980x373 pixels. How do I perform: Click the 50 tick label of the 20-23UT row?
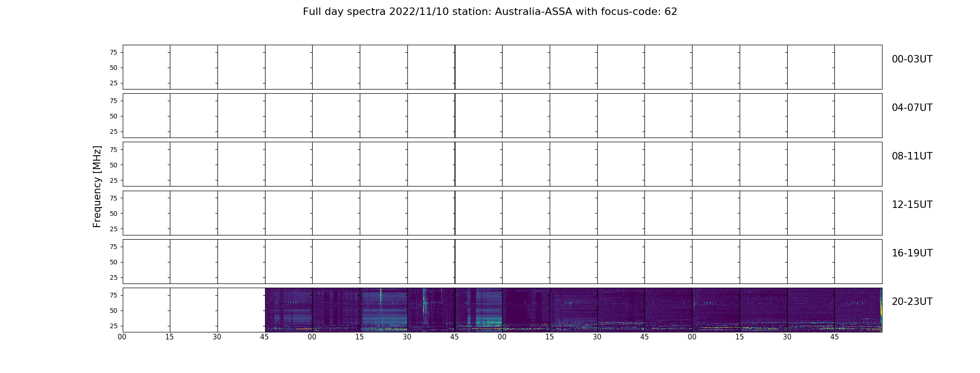(x=113, y=311)
